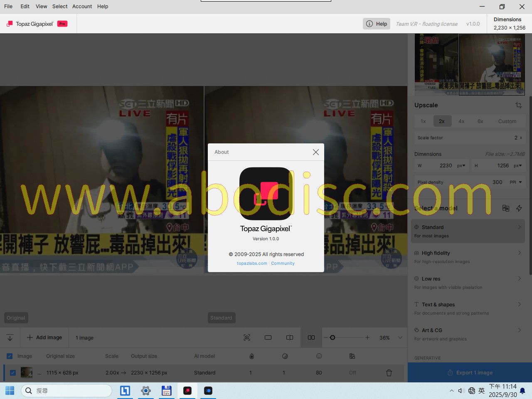Image resolution: width=532 pixels, height=399 pixels.
Task: Click the crop icon beside Upscale
Action: pos(519,105)
